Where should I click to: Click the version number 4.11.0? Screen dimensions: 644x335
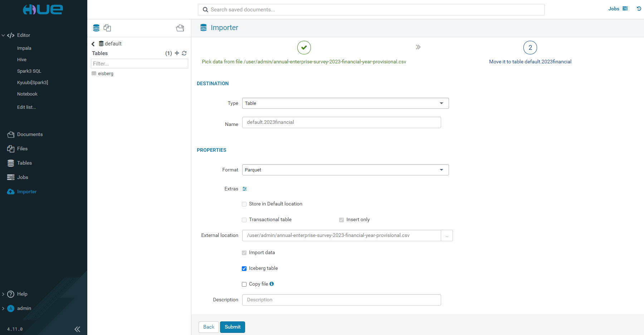(x=15, y=329)
